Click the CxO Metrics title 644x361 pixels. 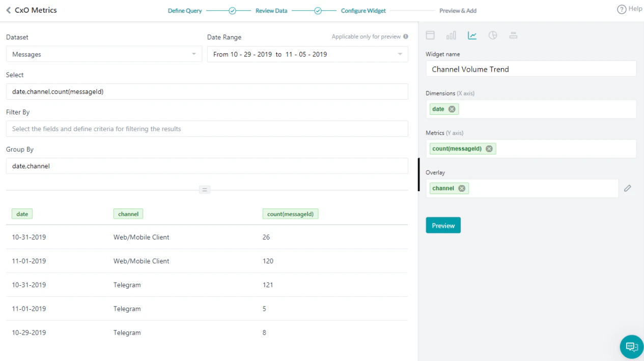coord(36,10)
